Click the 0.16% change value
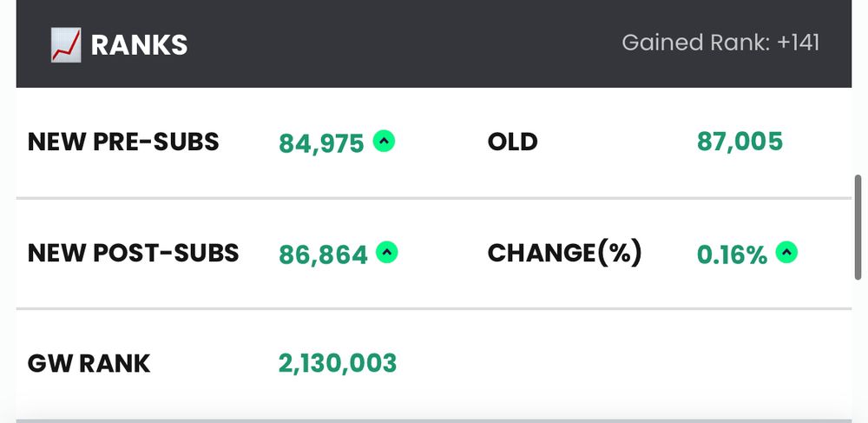The width and height of the screenshot is (868, 423). click(x=732, y=254)
